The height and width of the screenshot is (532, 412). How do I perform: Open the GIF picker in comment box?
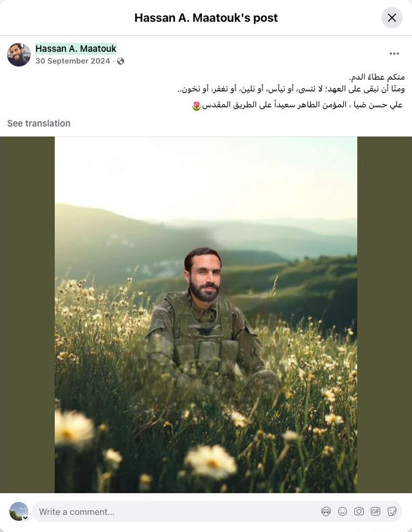click(x=376, y=511)
